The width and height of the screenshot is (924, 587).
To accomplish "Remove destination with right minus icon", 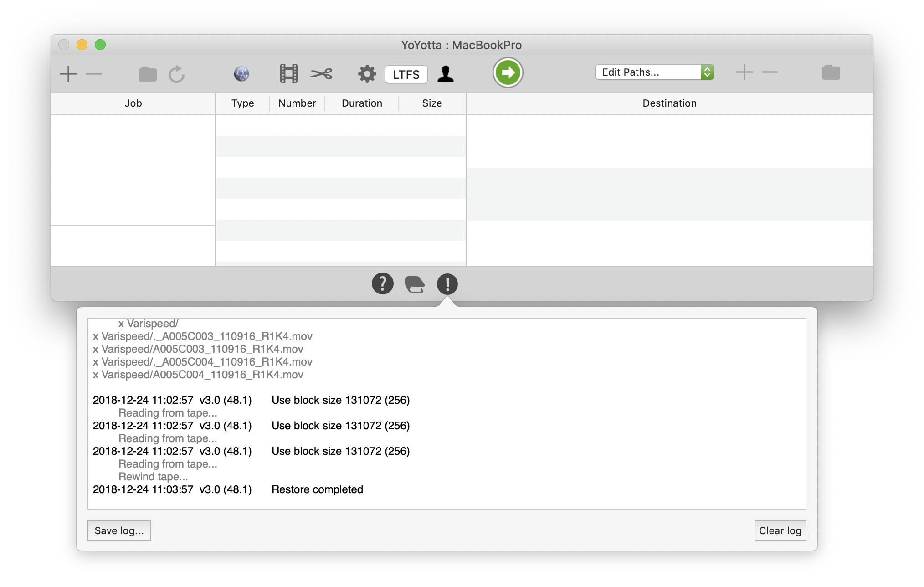I will tap(770, 72).
